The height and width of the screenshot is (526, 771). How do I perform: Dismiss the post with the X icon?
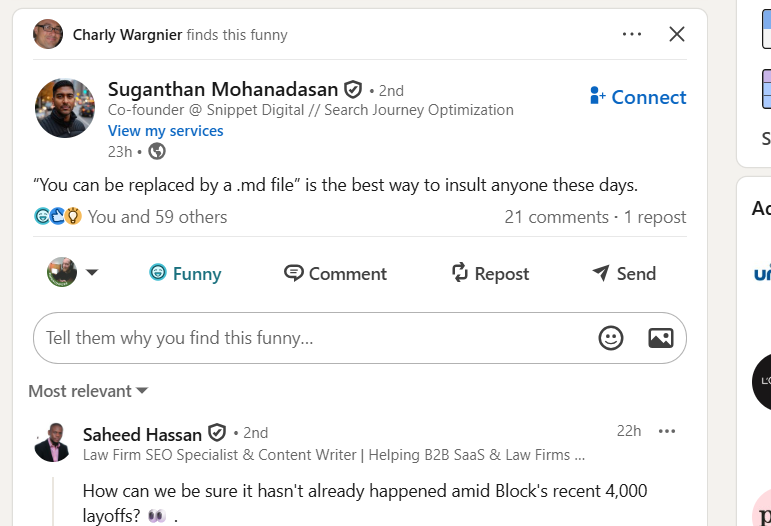point(677,34)
